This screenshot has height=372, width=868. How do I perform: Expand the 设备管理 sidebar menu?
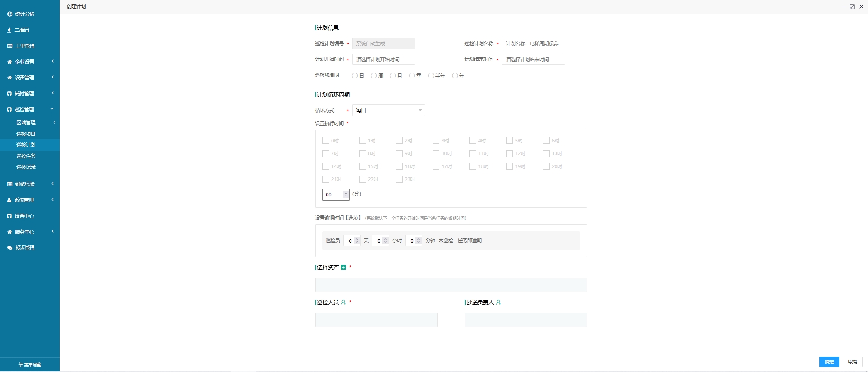pos(30,78)
